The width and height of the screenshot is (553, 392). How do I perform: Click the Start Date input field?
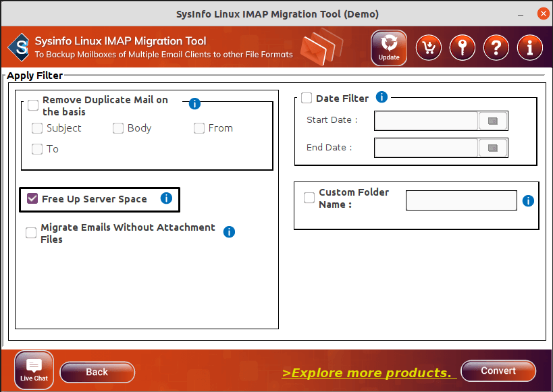click(426, 121)
